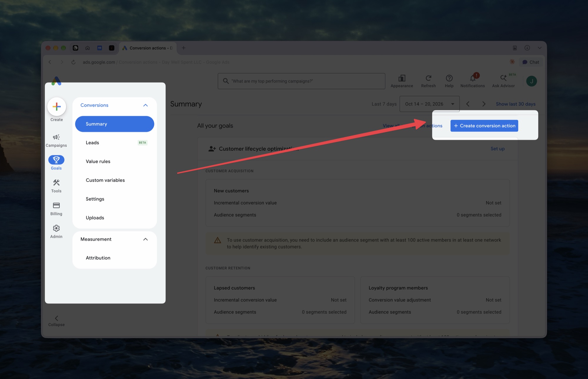Open Settings under Conversions
Image resolution: width=588 pixels, height=379 pixels.
pos(115,199)
